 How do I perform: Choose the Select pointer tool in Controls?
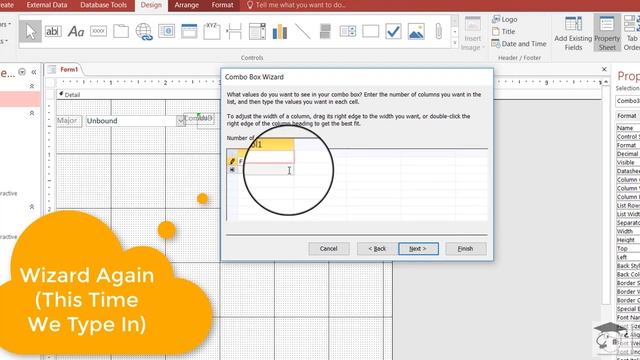point(30,31)
